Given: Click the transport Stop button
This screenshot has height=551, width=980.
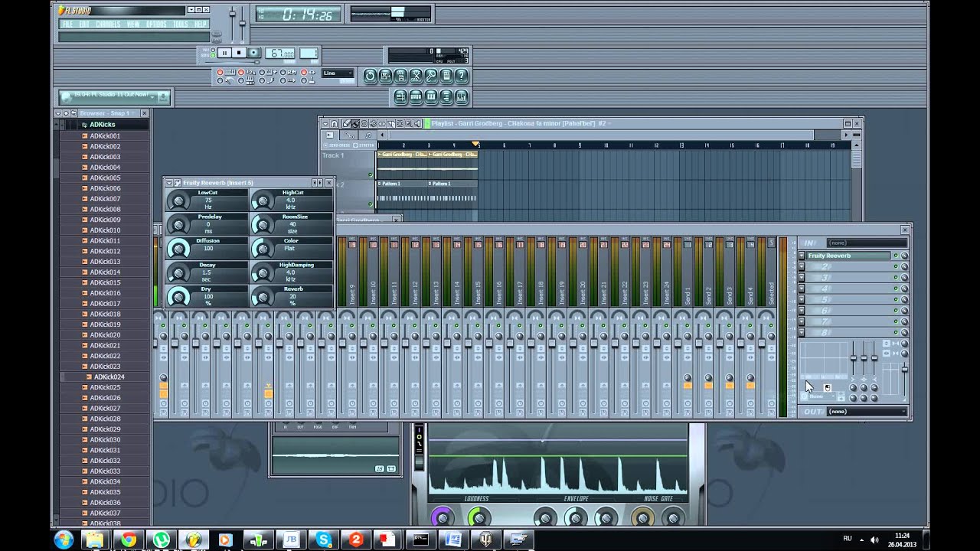Looking at the screenshot, I should pos(239,53).
